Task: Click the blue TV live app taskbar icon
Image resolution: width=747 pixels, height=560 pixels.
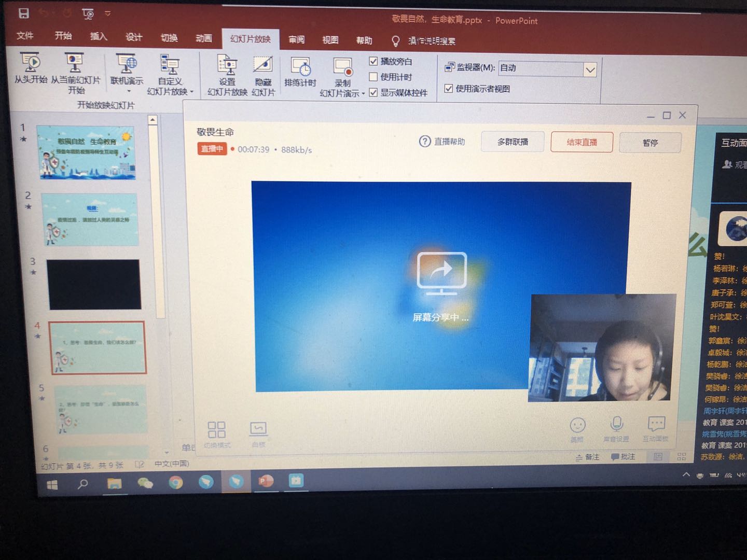Action: (296, 481)
